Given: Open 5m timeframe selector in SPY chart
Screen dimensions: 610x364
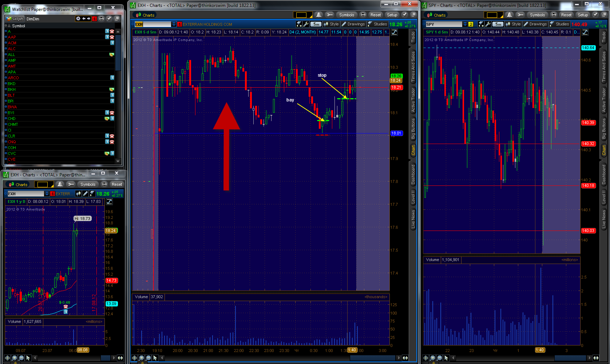Looking at the screenshot, I should coord(498,24).
